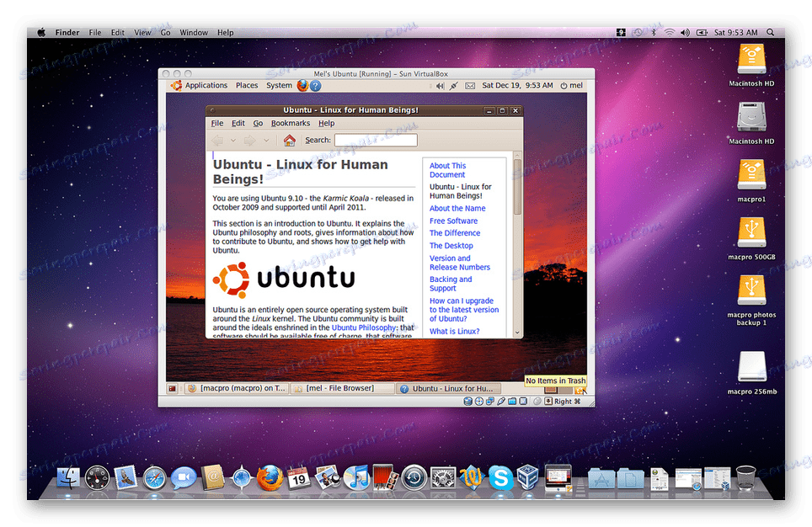
Task: Open System Preferences in the dock
Action: click(443, 477)
